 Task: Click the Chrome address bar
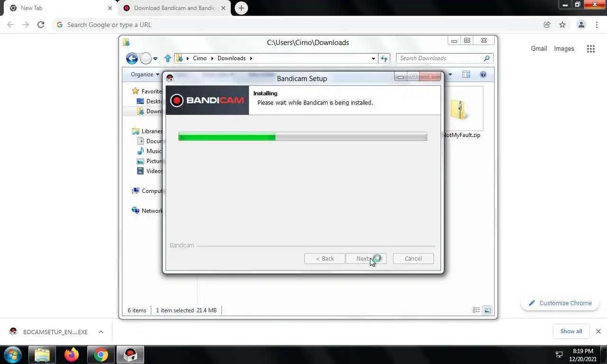[x=303, y=25]
